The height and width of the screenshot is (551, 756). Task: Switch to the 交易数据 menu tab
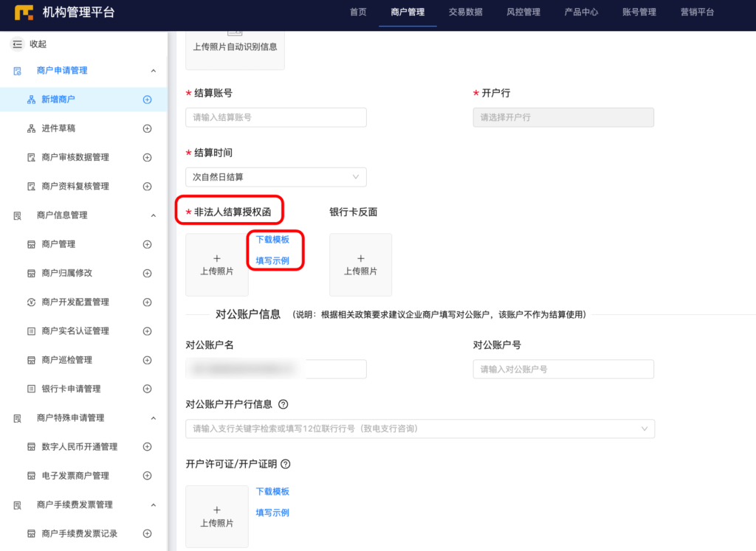tap(465, 12)
